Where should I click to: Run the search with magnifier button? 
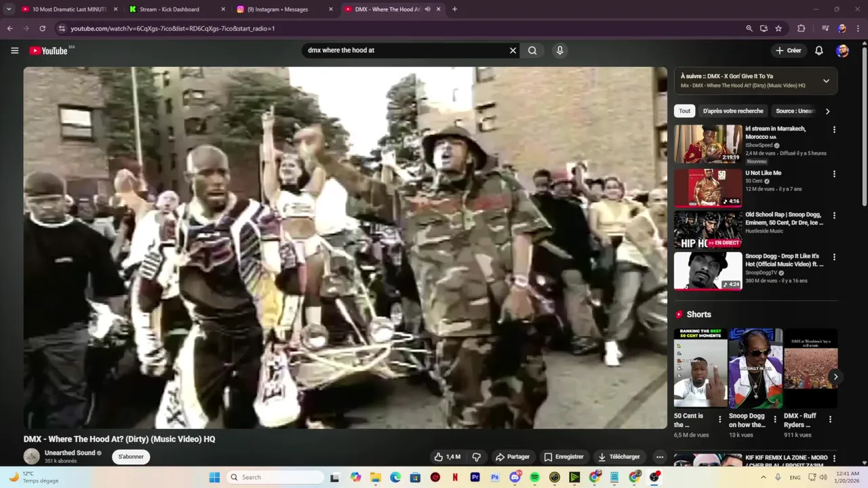coord(532,50)
